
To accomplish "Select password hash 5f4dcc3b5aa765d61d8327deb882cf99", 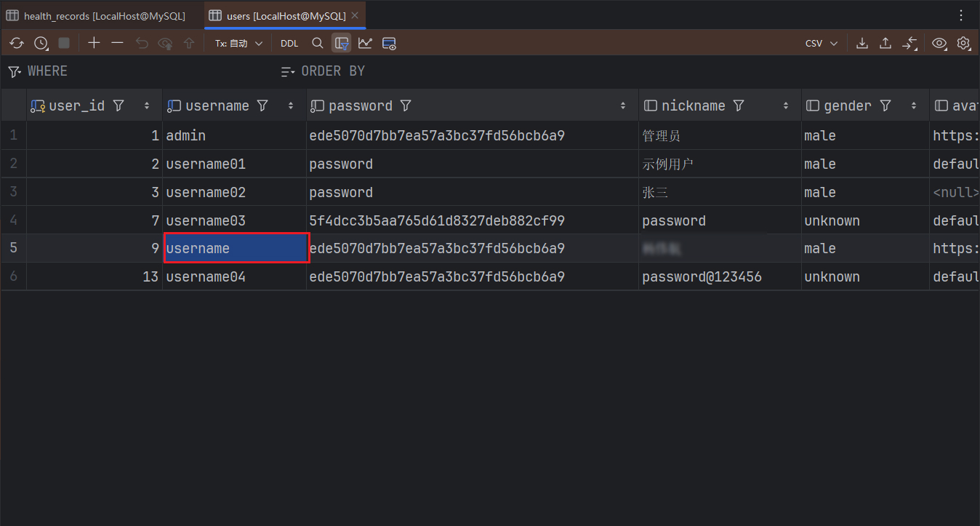I will (473, 220).
